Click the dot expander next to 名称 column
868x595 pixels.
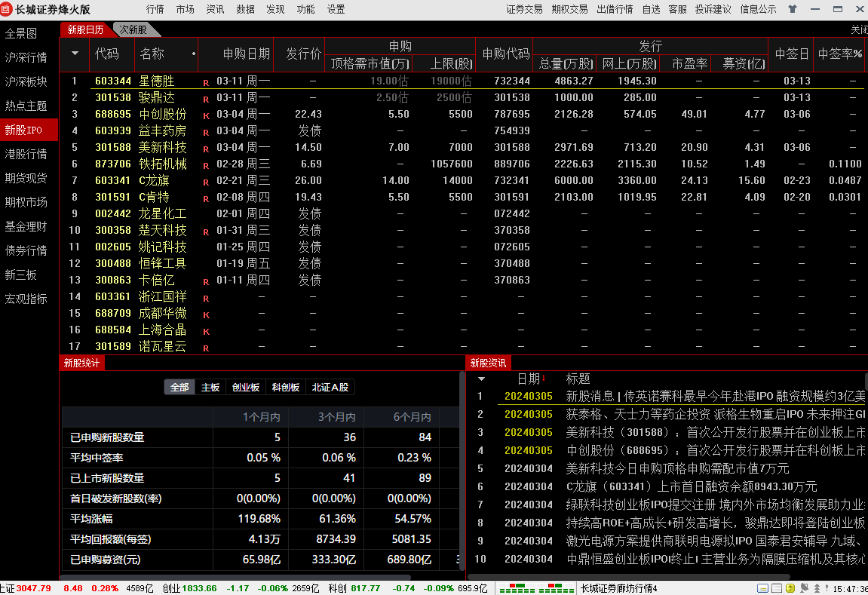194,54
